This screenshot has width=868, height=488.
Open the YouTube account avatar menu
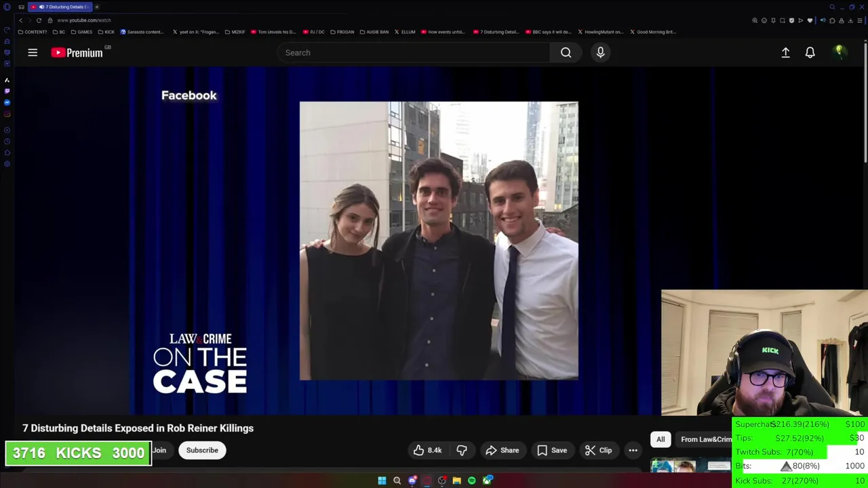[x=840, y=52]
